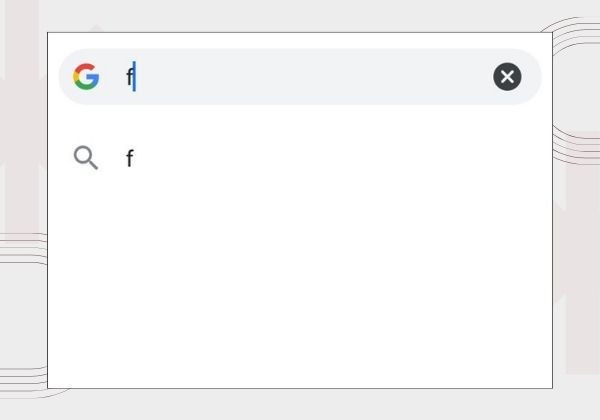
Task: Click empty space in search bar before X
Action: [314, 77]
